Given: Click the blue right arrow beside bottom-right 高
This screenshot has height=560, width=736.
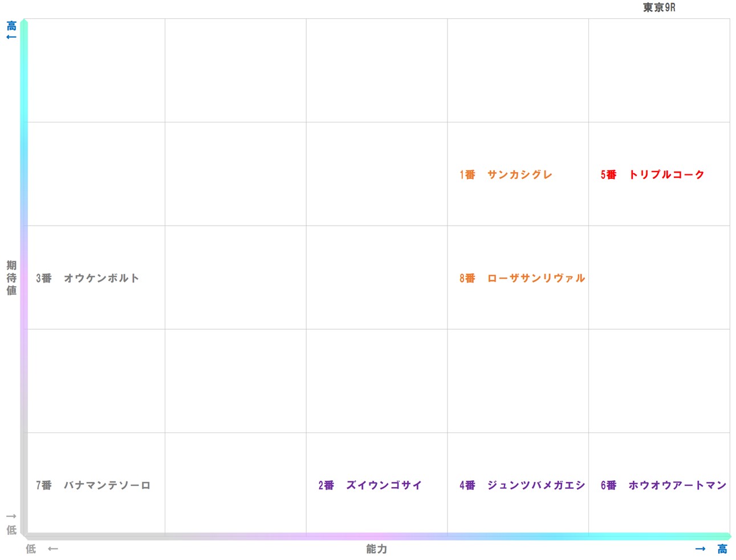Looking at the screenshot, I should coord(701,549).
